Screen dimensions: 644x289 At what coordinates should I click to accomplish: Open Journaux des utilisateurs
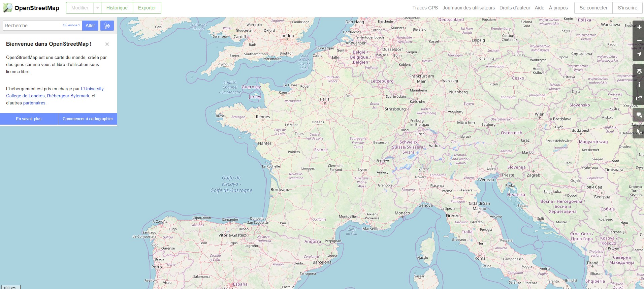(469, 8)
